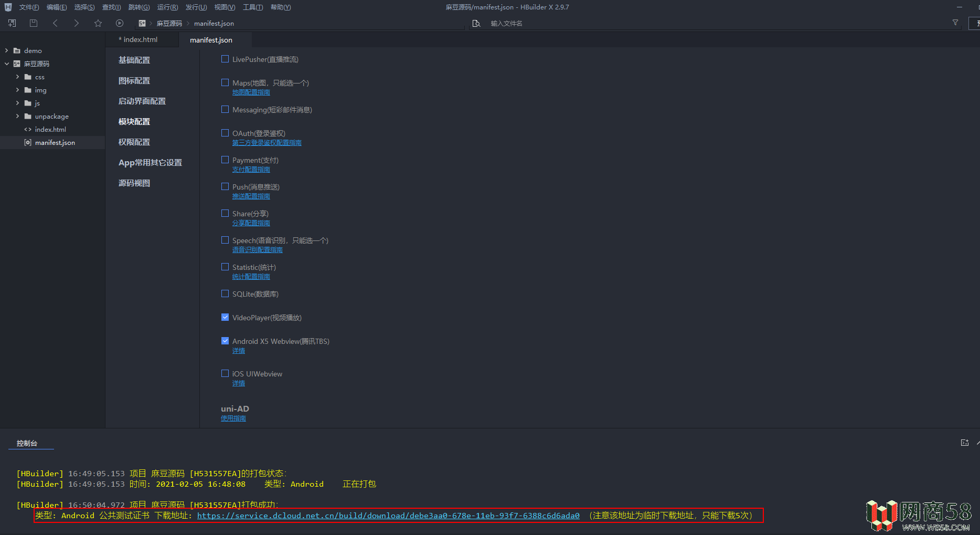Click the save file toolbar icon
Screen dimensions: 980x535
[x=34, y=23]
